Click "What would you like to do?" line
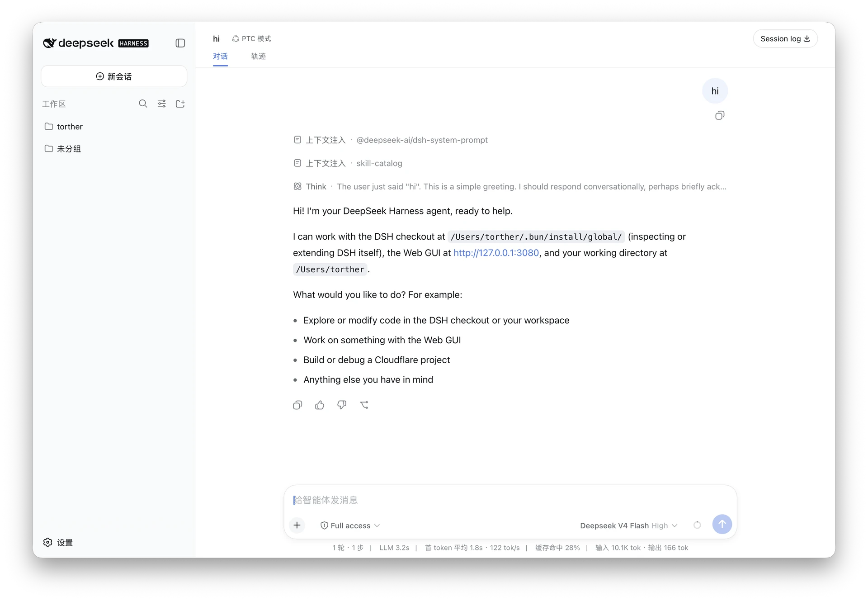Image resolution: width=868 pixels, height=601 pixels. point(377,294)
